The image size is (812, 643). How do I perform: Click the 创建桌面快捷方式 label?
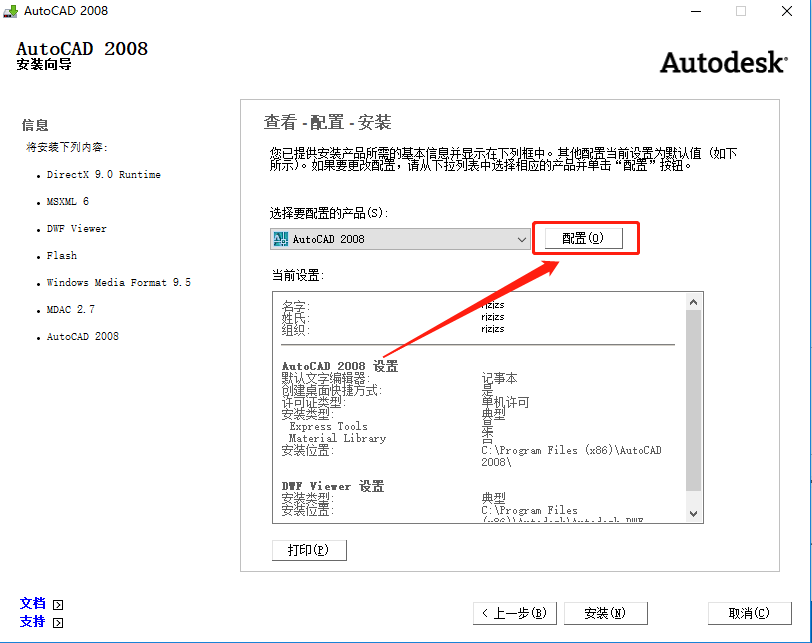click(331, 390)
